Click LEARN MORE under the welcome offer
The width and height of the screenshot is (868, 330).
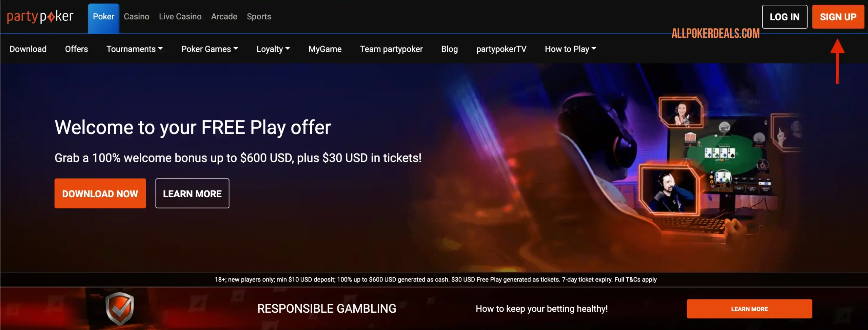(192, 193)
